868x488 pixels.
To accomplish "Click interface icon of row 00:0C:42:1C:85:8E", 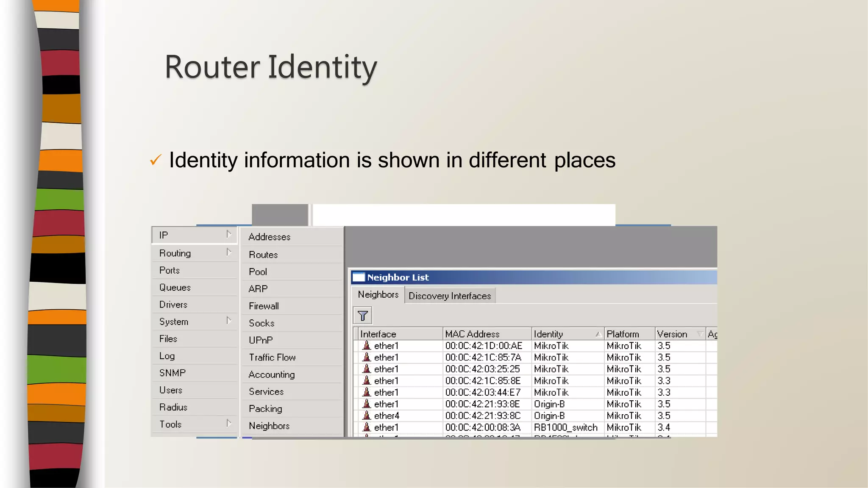I will pos(367,381).
